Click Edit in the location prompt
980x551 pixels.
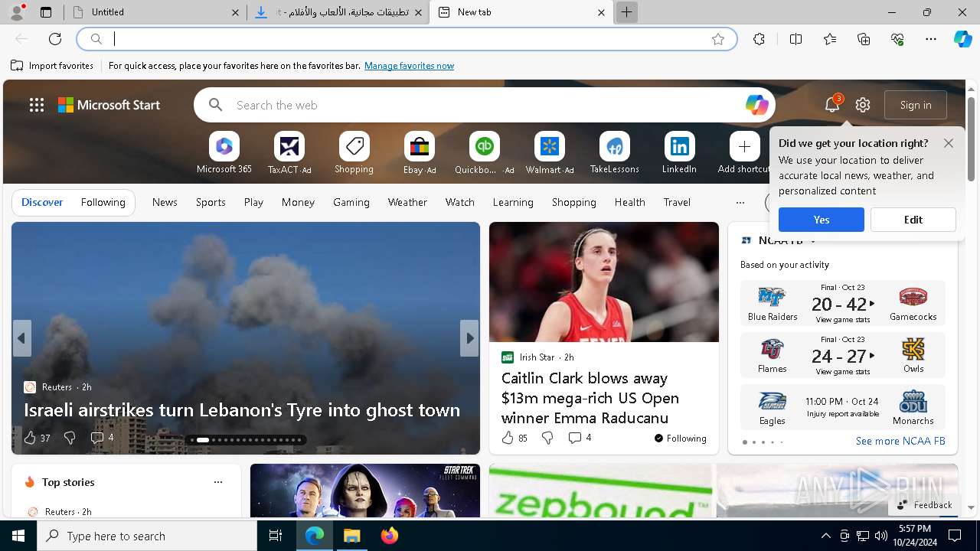(x=913, y=220)
